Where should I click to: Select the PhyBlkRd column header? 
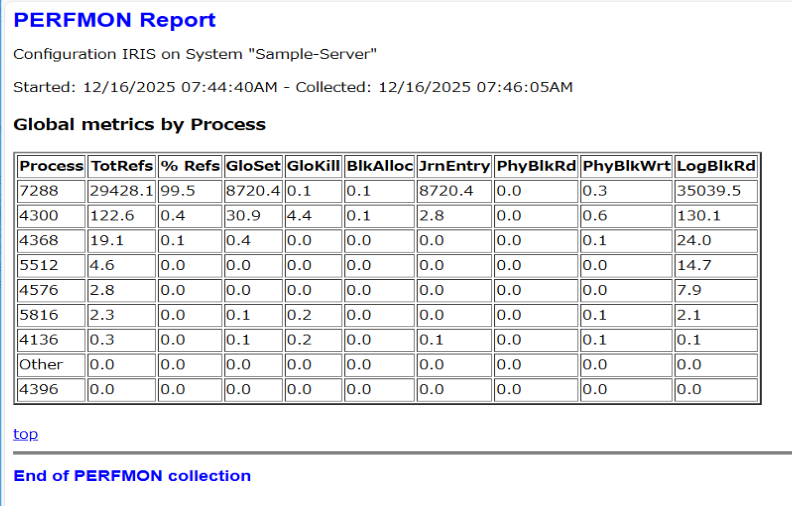pos(536,166)
